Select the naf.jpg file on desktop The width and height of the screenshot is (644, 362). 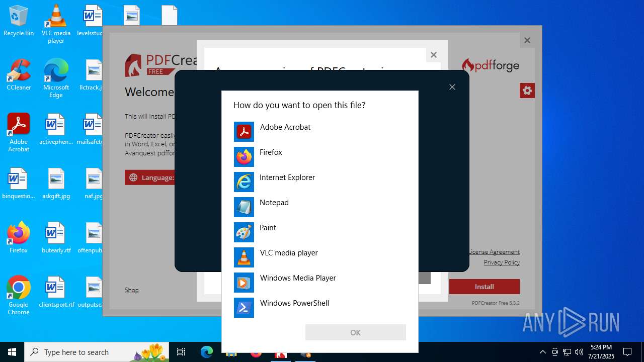94,184
